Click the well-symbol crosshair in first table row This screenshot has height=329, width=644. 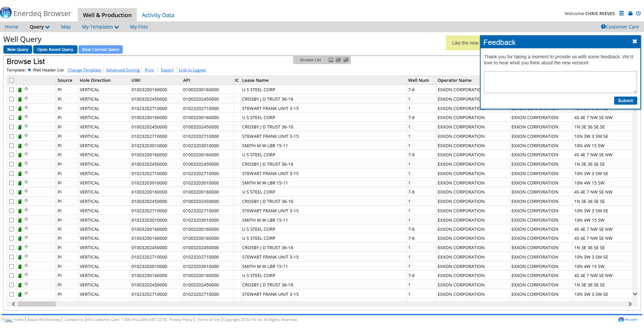point(26,89)
